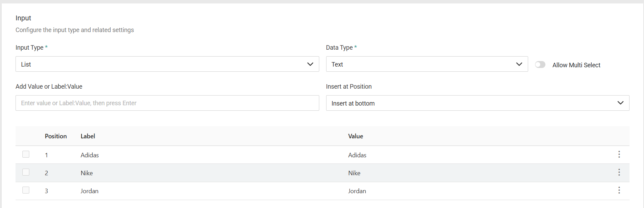This screenshot has width=644, height=208.
Task: Open the Jordan row three-dot menu
Action: point(619,190)
